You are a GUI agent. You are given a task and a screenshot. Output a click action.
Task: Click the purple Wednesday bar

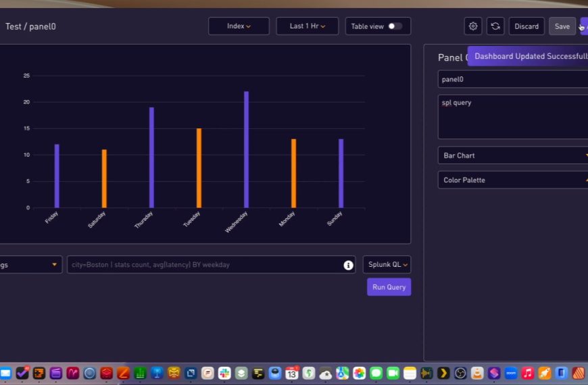coord(247,149)
